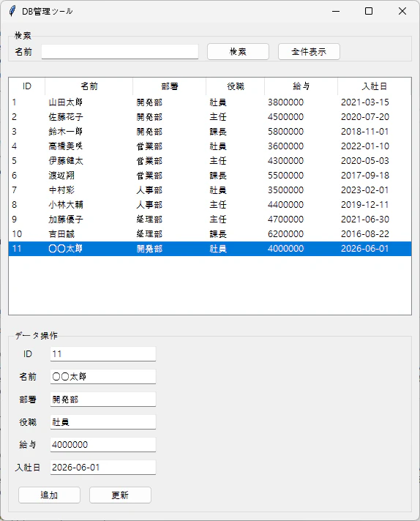
Task: Click salary 4000000 in highlighted row
Action: tap(286, 249)
